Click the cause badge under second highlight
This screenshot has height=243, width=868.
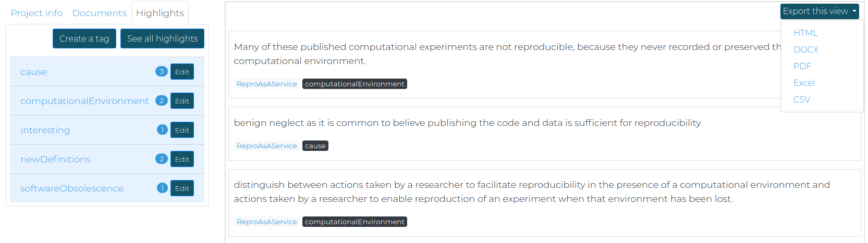(x=315, y=146)
